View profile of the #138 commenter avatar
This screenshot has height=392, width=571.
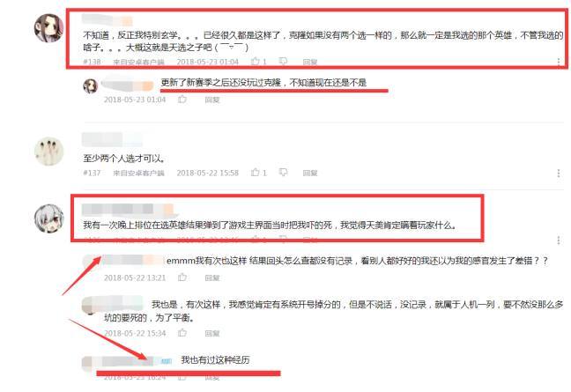click(48, 28)
